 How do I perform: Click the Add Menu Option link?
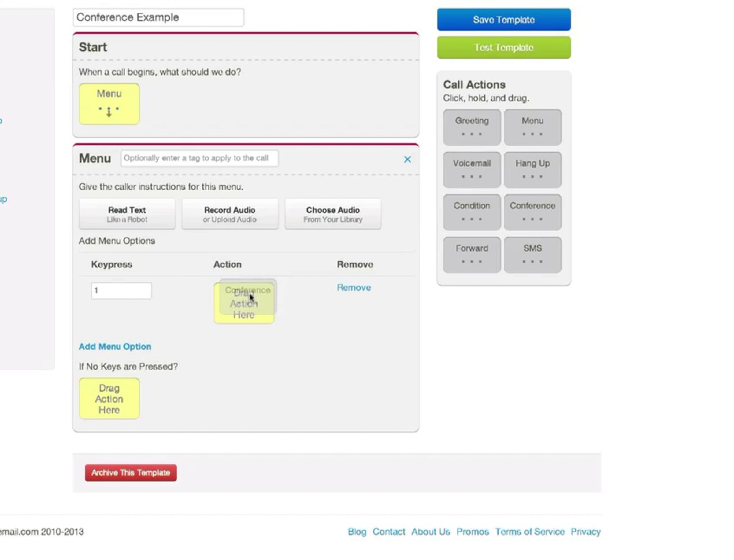(115, 347)
